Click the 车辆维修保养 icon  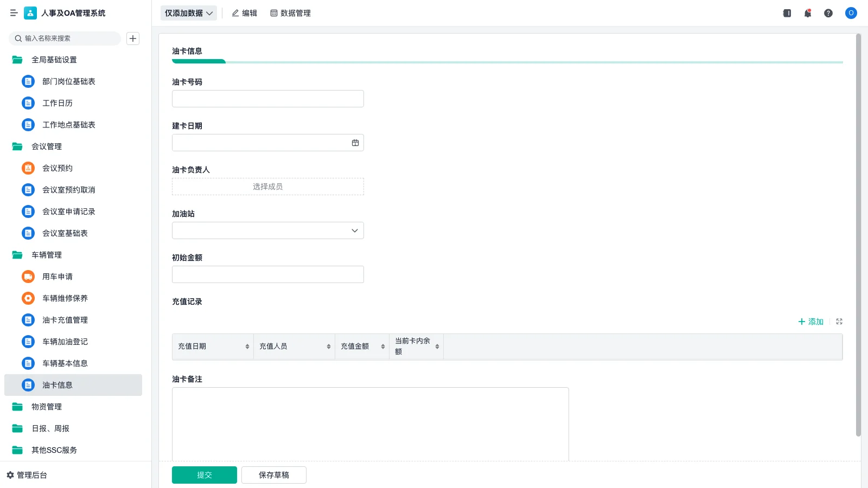(28, 298)
